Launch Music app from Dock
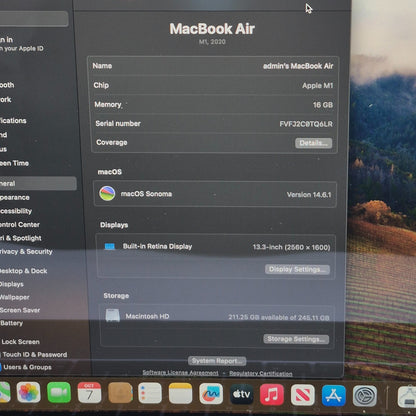Image resolution: width=416 pixels, height=416 pixels. coord(272,395)
